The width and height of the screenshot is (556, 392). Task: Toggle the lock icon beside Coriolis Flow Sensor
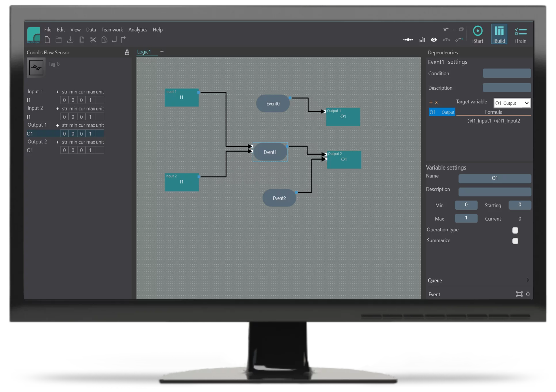[127, 52]
